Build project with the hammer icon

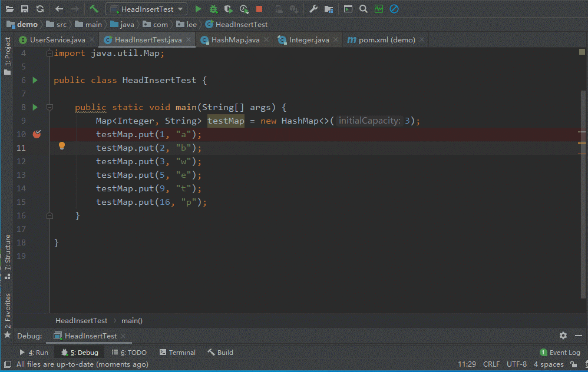[x=94, y=9]
